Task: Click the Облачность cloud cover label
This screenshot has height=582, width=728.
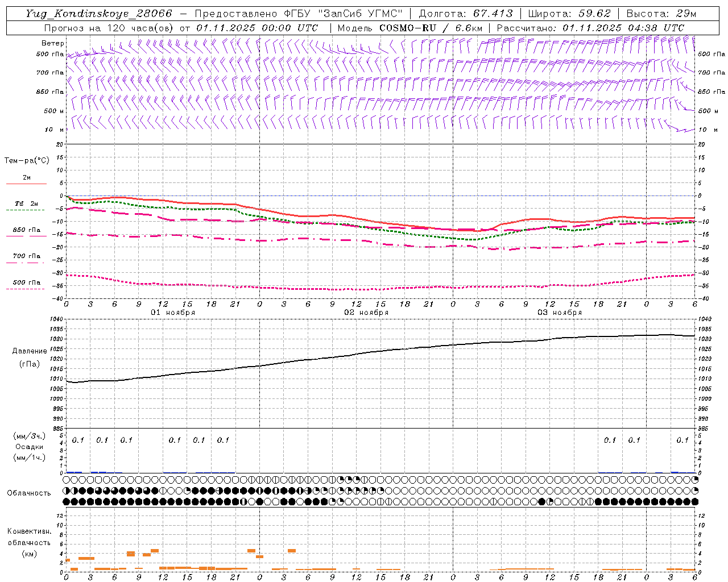Action: (29, 493)
